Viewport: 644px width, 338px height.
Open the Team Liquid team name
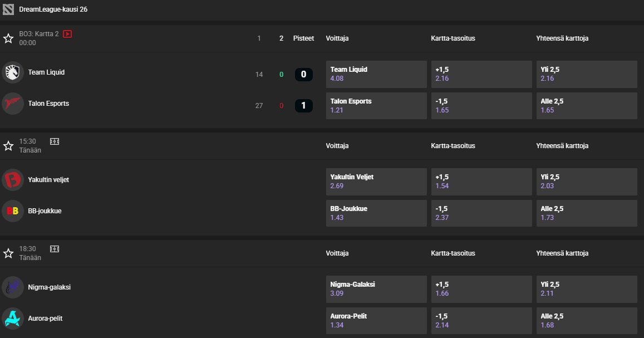tap(46, 72)
